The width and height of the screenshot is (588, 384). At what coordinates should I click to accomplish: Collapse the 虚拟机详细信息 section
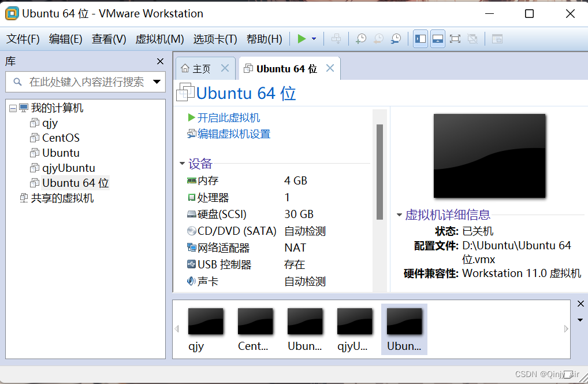pos(399,215)
